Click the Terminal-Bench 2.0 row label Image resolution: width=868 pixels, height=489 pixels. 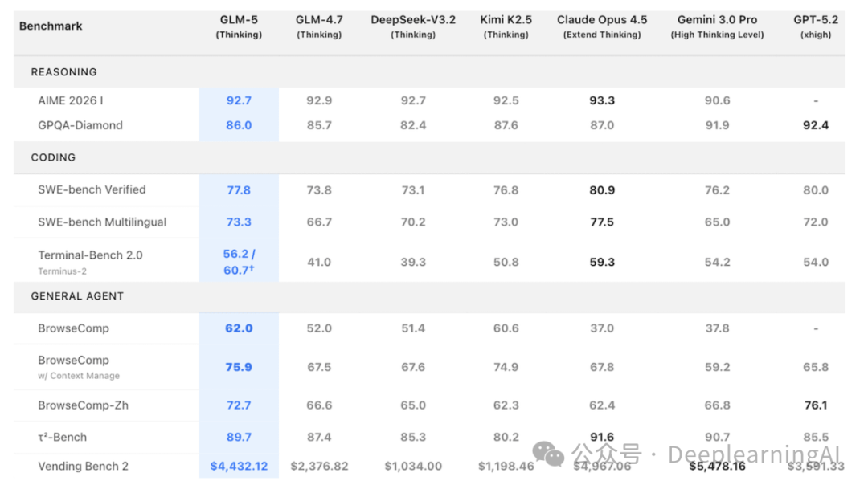coord(90,255)
